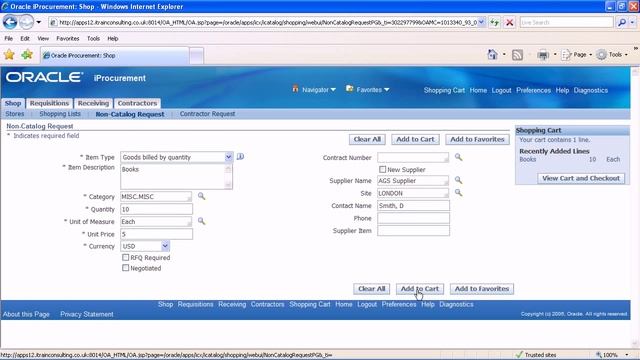Open Preferences link in header
The image size is (640, 360).
(533, 90)
